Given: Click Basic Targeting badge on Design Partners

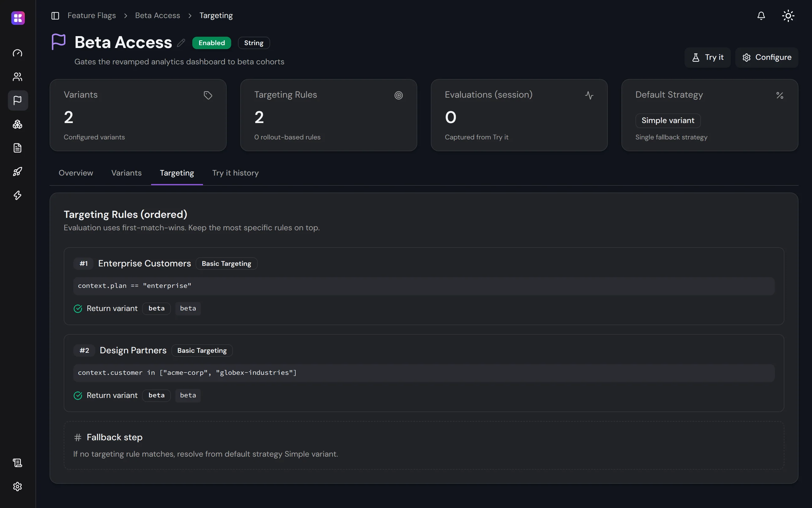Looking at the screenshot, I should 202,351.
